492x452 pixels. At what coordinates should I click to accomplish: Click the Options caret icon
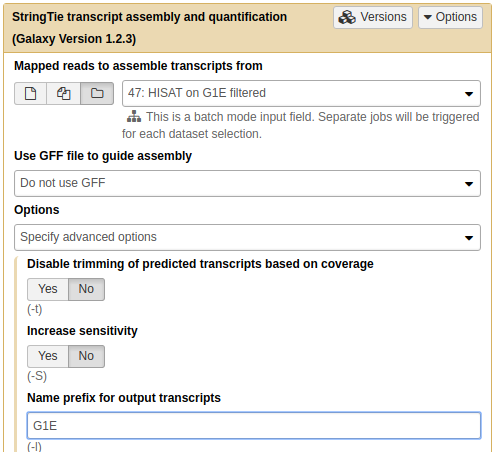(428, 17)
